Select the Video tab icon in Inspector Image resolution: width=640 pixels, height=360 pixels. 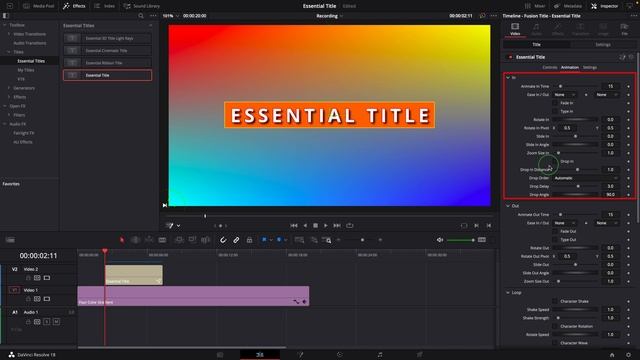(515, 29)
